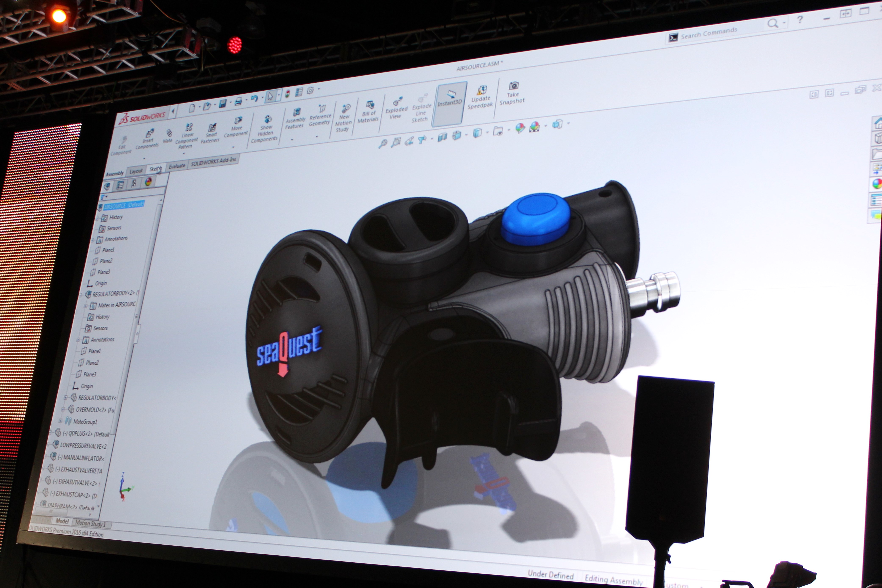882x588 pixels.
Task: Expand the Assembly Features dropdown arrow
Action: (292, 140)
